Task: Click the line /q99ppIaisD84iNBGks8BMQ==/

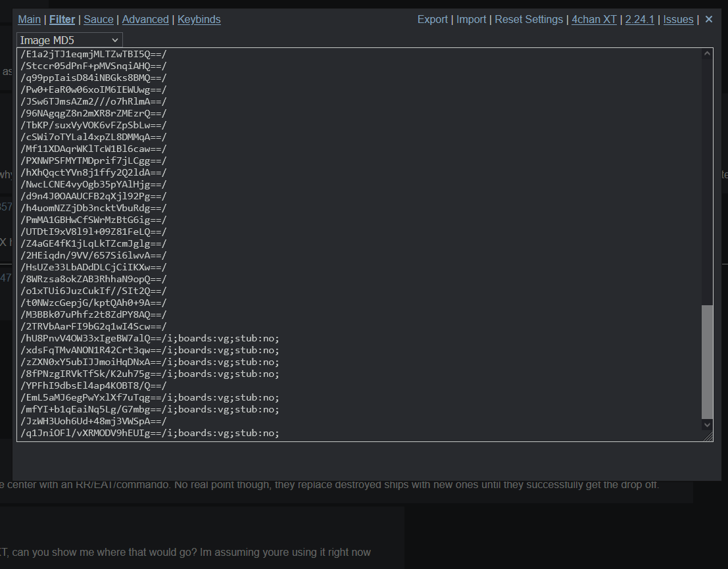Action: pos(93,78)
